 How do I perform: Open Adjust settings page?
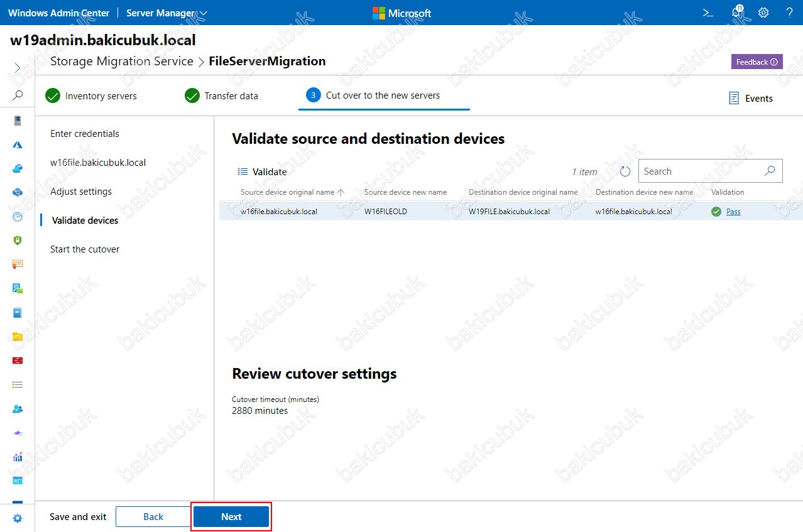click(x=81, y=192)
